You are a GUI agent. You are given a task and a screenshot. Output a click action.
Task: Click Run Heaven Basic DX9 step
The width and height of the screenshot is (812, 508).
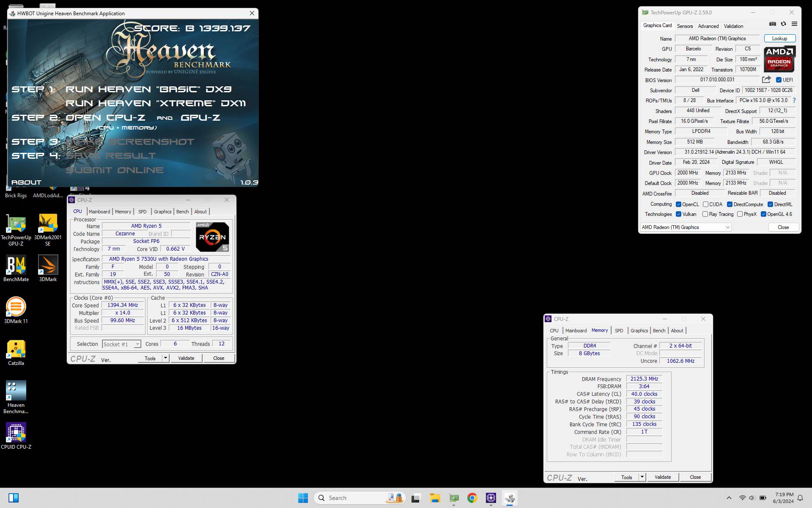pos(148,89)
